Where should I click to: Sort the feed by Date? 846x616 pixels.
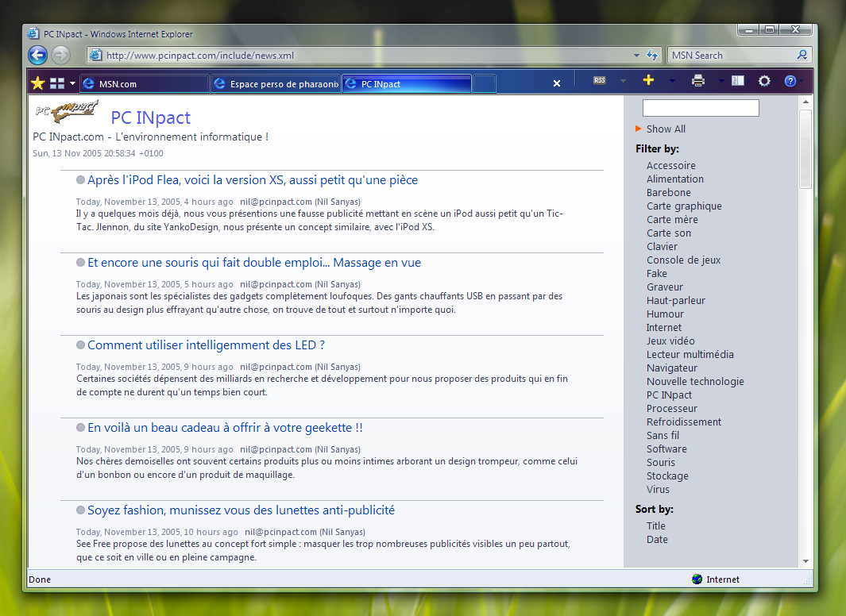click(657, 540)
